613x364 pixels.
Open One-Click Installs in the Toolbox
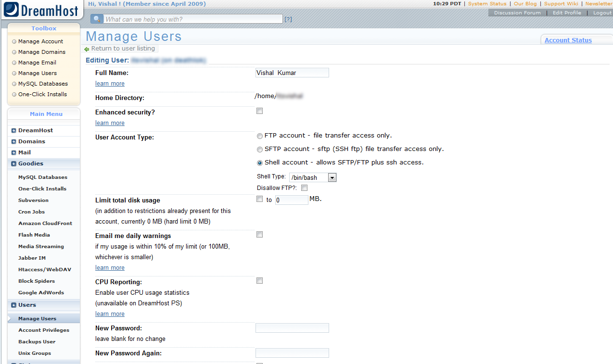42,94
